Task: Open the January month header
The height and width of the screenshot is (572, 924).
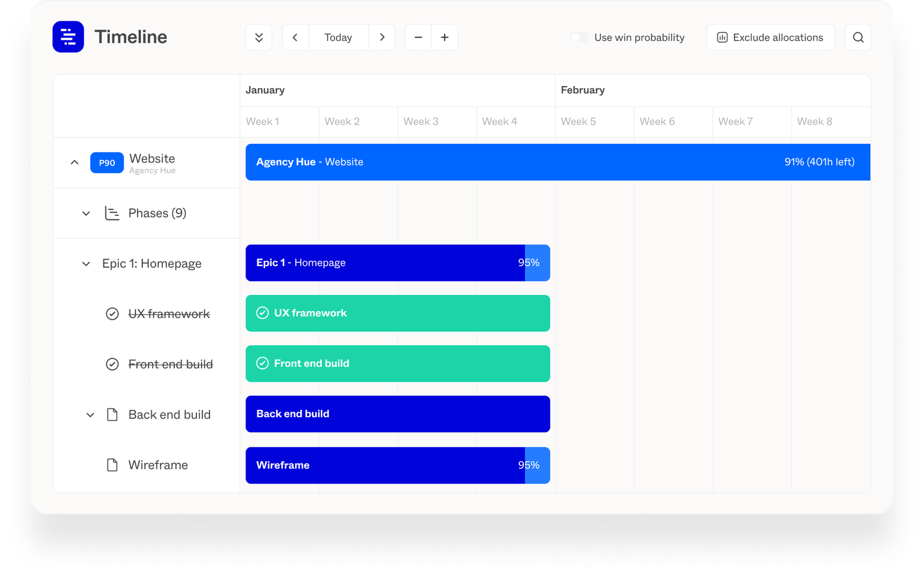Action: (x=265, y=90)
